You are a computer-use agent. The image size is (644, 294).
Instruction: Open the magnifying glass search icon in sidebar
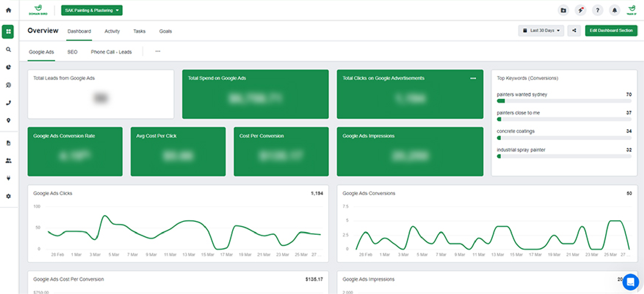[8, 49]
